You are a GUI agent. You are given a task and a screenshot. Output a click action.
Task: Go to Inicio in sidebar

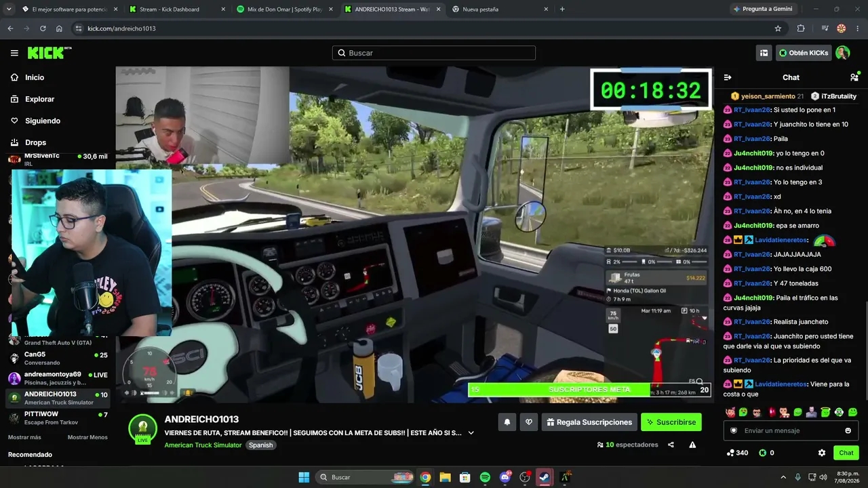35,77
